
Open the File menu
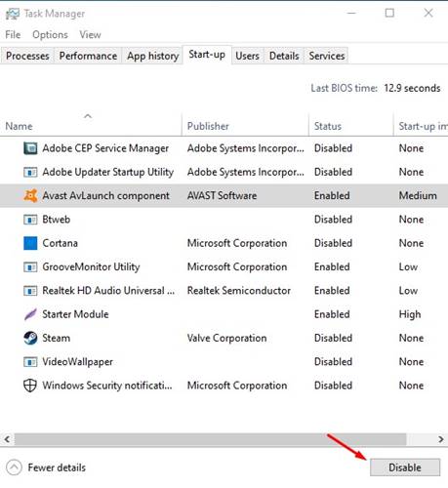coord(13,35)
